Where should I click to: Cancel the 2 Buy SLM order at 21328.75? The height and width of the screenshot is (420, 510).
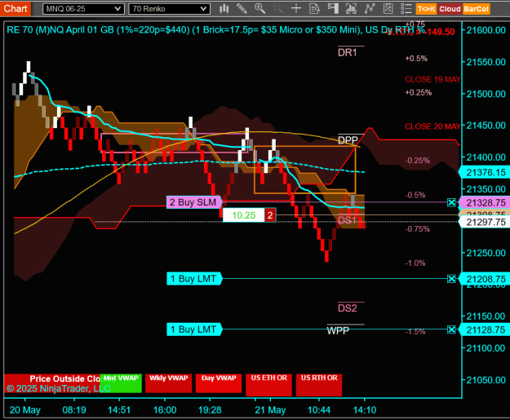tap(451, 202)
